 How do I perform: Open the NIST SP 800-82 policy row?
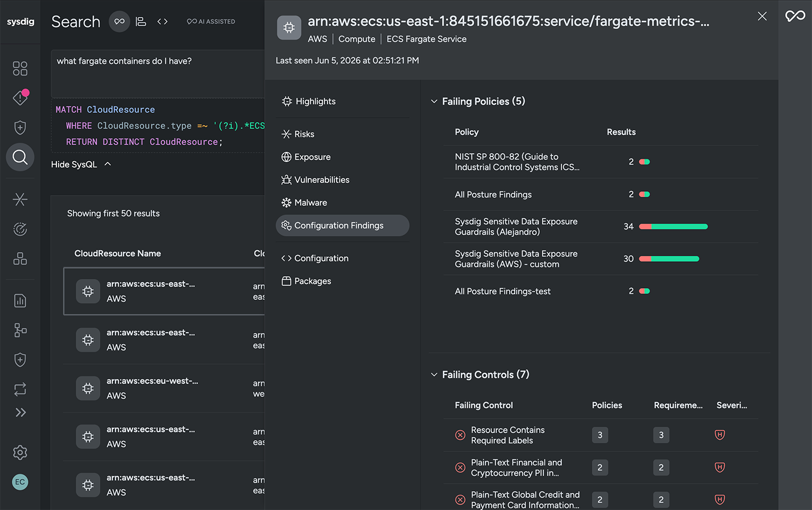pos(601,162)
